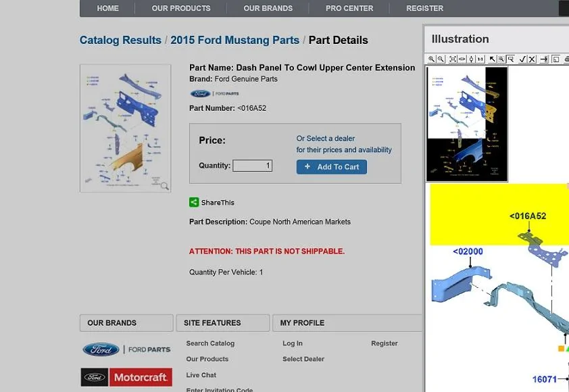This screenshot has width=569, height=392.
Task: Click the SITE FEATURES footer heading
Action: [212, 322]
